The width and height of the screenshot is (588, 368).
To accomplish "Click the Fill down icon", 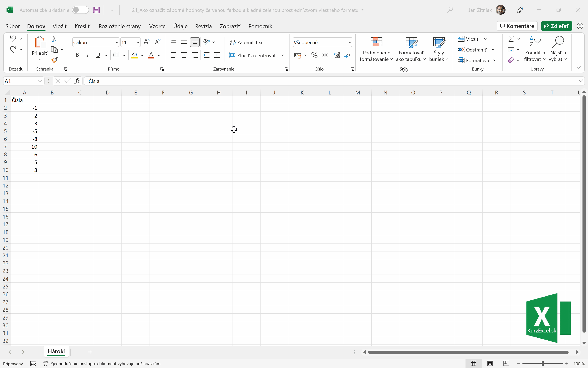I will click(511, 49).
